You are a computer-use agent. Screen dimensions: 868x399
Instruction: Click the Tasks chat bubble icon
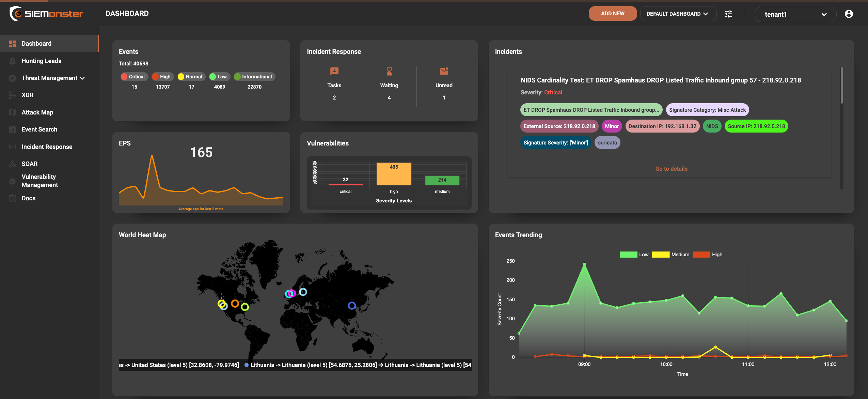pos(334,71)
